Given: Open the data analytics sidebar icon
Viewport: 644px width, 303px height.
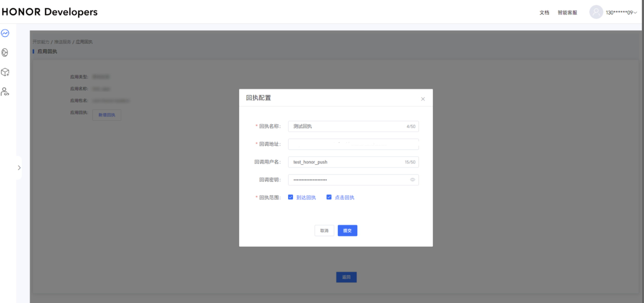Looking at the screenshot, I should tap(5, 33).
